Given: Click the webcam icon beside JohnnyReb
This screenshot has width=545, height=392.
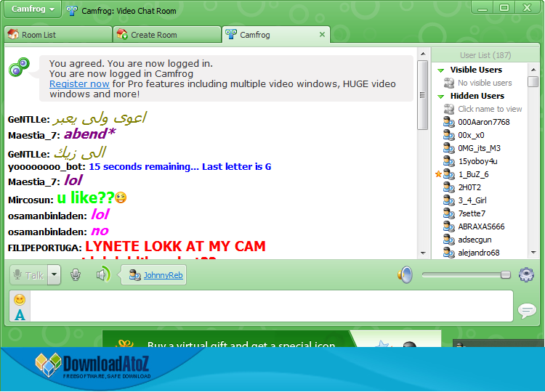Looking at the screenshot, I should pyautogui.click(x=134, y=275).
